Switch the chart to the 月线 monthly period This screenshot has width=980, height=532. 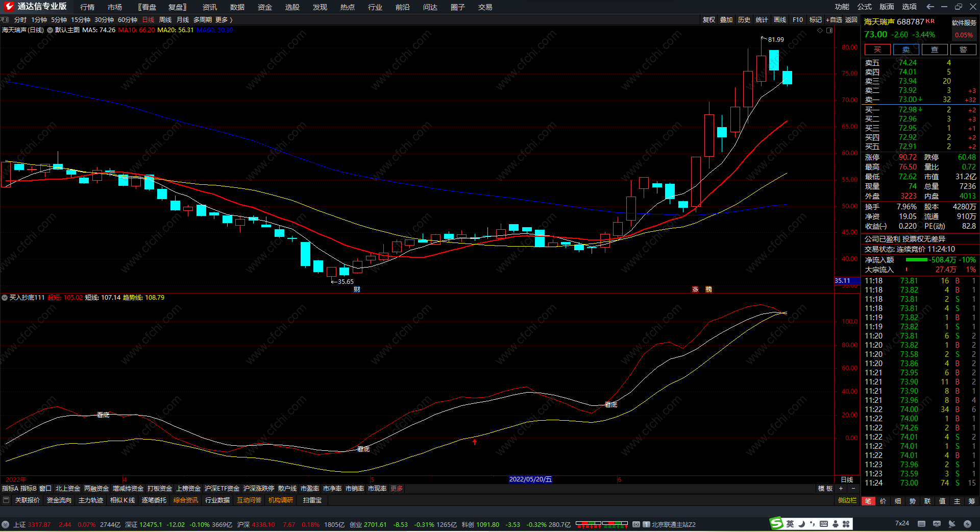click(x=183, y=20)
